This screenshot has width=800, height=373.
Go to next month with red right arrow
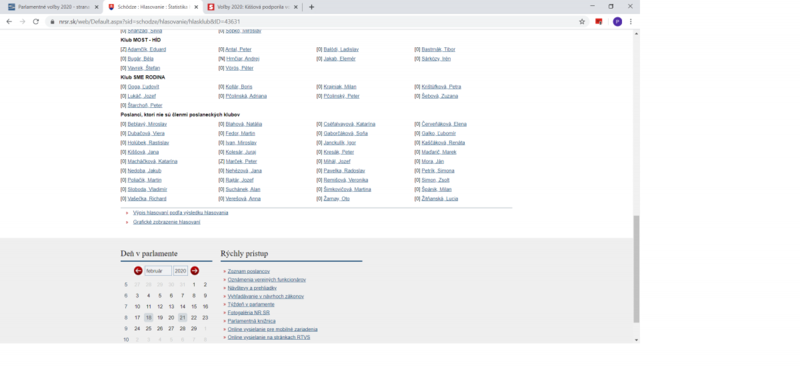(x=194, y=270)
